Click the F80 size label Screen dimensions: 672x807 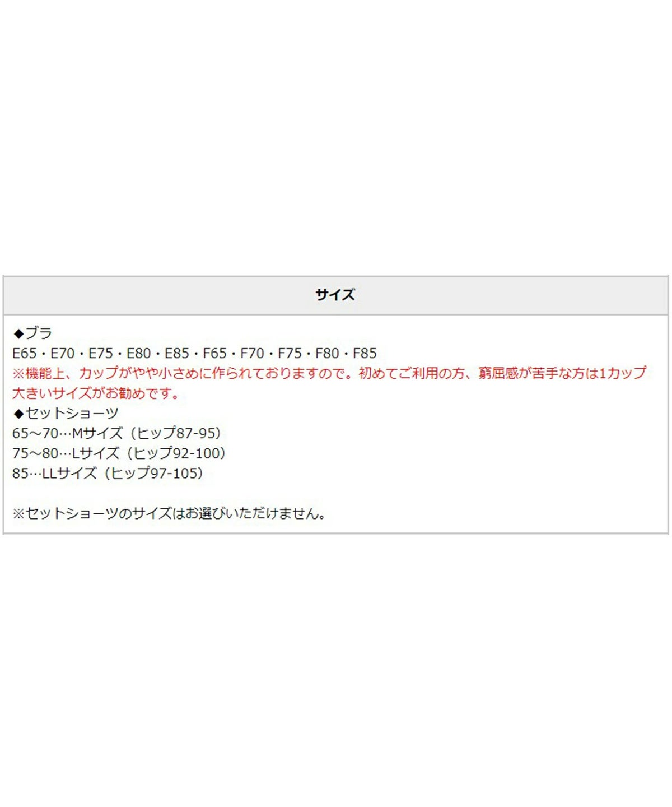point(328,353)
